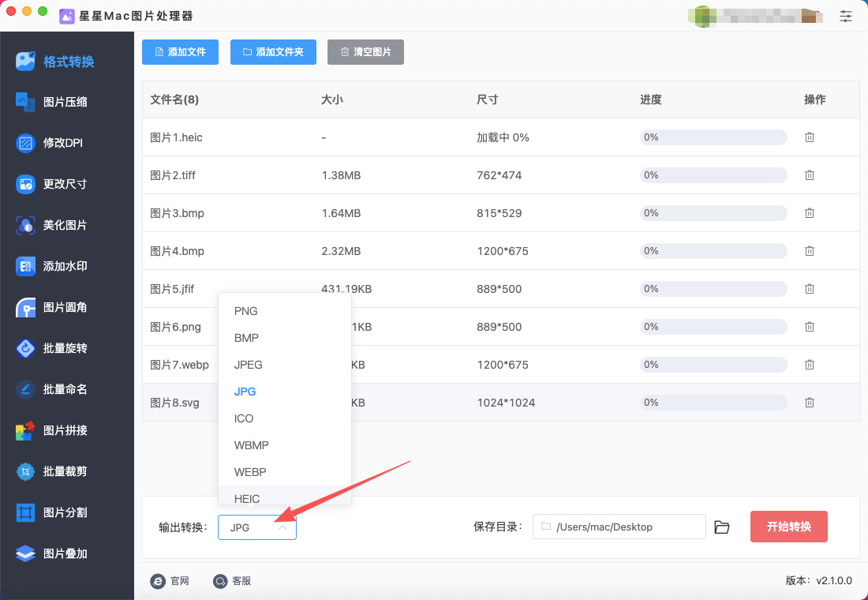Delete 图片5.jfif using its trash icon
Screen dimensions: 868x600
coord(810,289)
